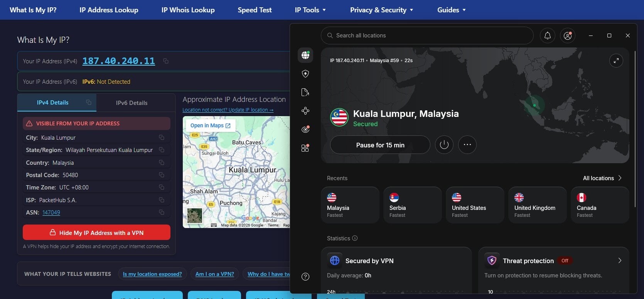
Task: Open the NordVPN notifications bell
Action: click(x=547, y=35)
